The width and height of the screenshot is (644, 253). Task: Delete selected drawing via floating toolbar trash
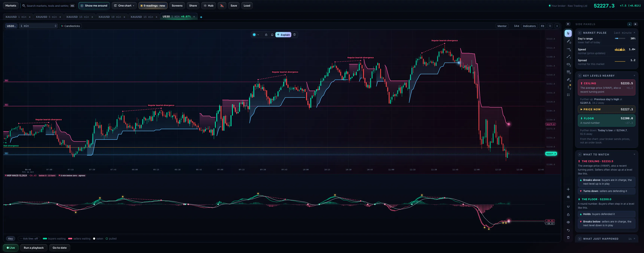tap(294, 35)
